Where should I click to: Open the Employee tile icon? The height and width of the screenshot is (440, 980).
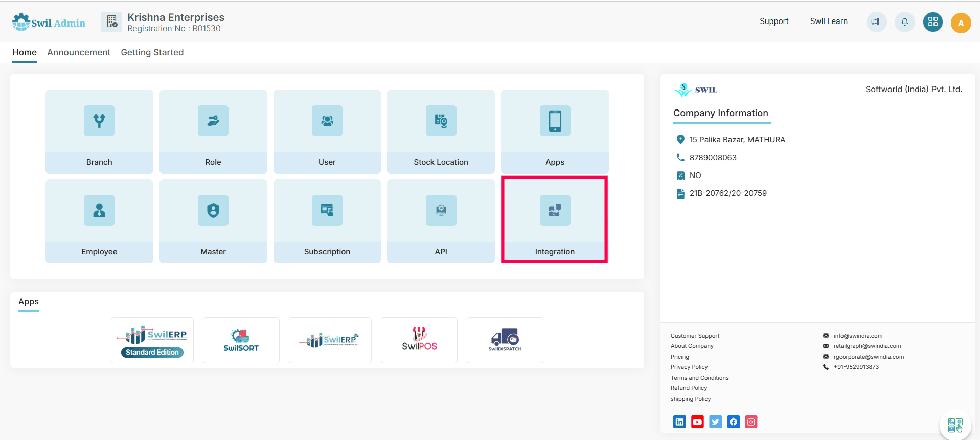click(x=99, y=210)
